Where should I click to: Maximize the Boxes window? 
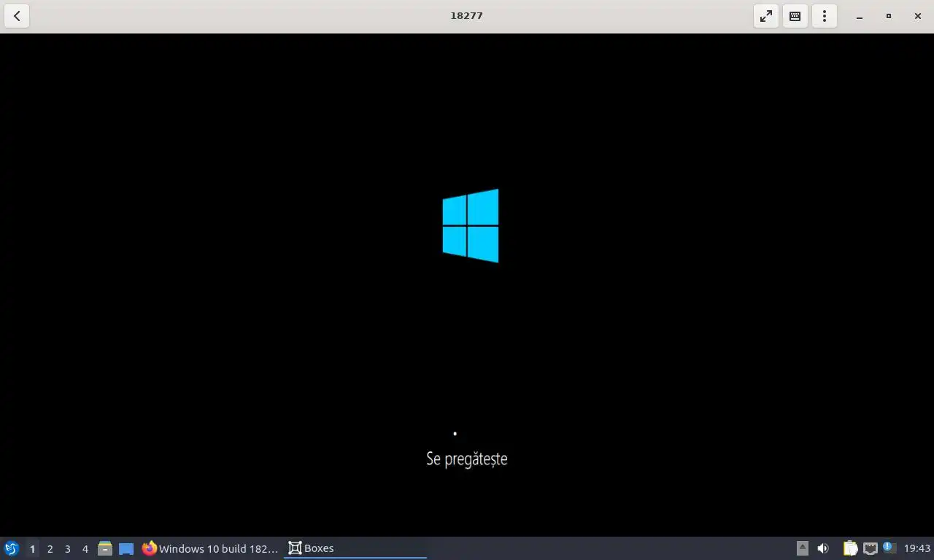pos(889,16)
